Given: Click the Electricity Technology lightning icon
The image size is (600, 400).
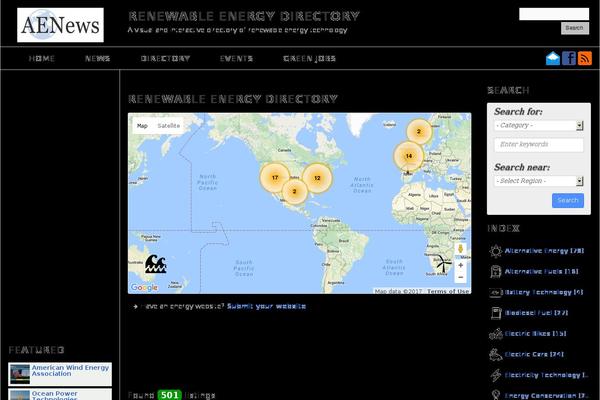Looking at the screenshot, I should coord(496,376).
